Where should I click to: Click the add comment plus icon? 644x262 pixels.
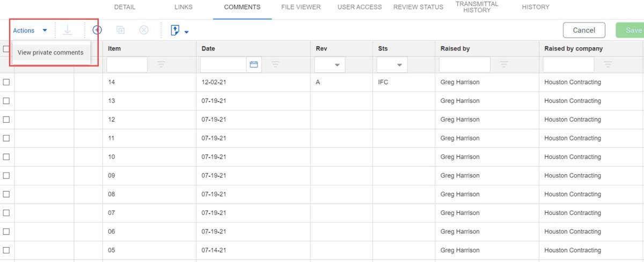[97, 31]
